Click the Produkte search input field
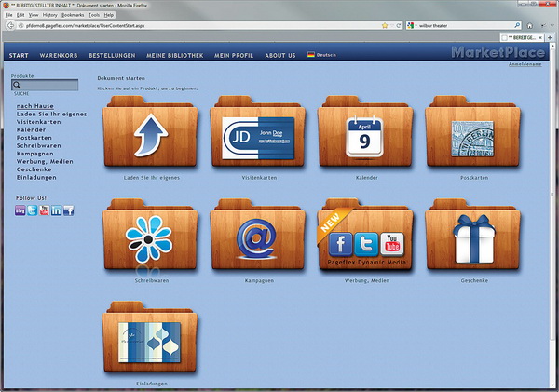 click(x=49, y=85)
